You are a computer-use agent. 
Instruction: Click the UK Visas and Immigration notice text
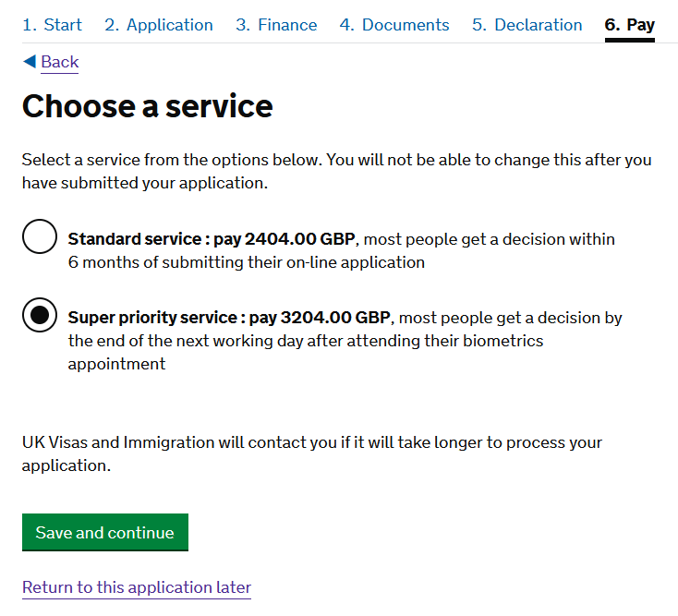(x=312, y=453)
